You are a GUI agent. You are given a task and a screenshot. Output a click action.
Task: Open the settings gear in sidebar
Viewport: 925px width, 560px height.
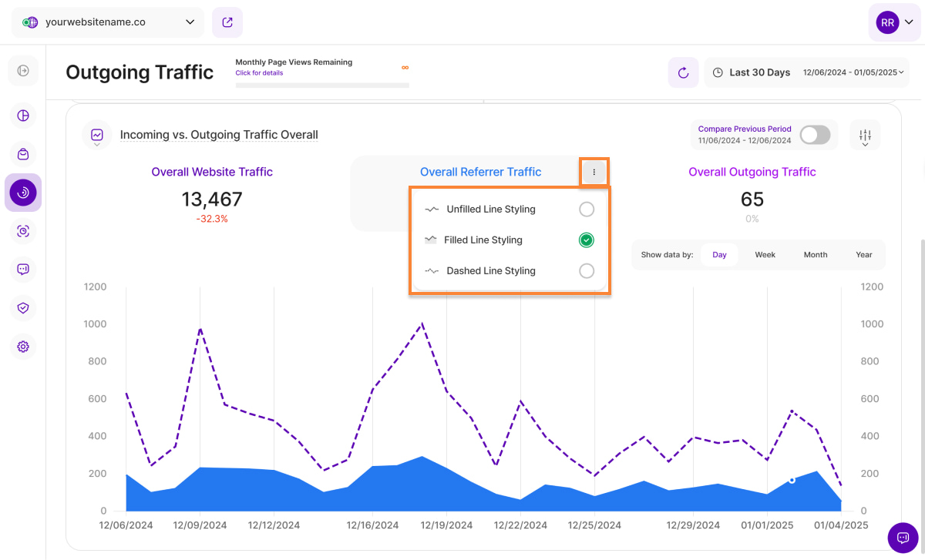coord(23,347)
